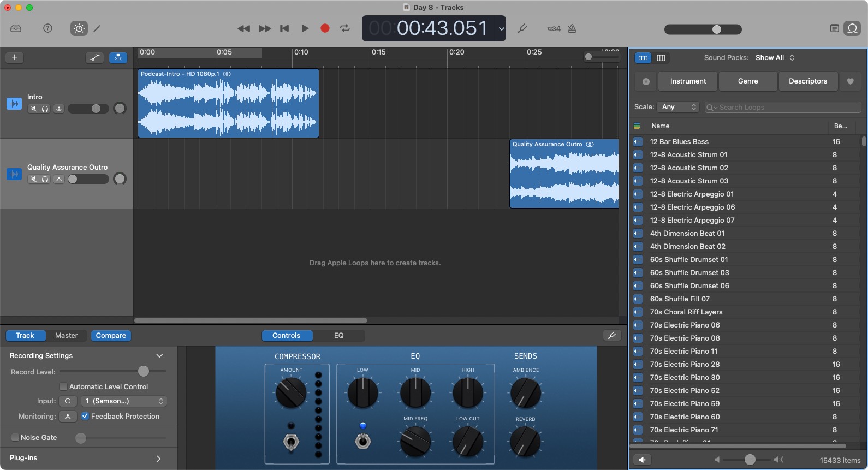This screenshot has width=868, height=470.
Task: Click the loop type filter icon
Action: [x=637, y=126]
